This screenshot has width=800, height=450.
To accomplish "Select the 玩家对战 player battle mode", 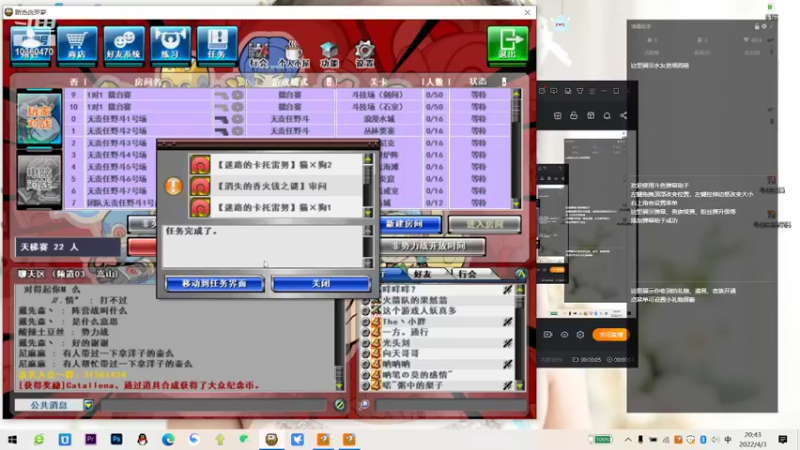I will pos(39,118).
